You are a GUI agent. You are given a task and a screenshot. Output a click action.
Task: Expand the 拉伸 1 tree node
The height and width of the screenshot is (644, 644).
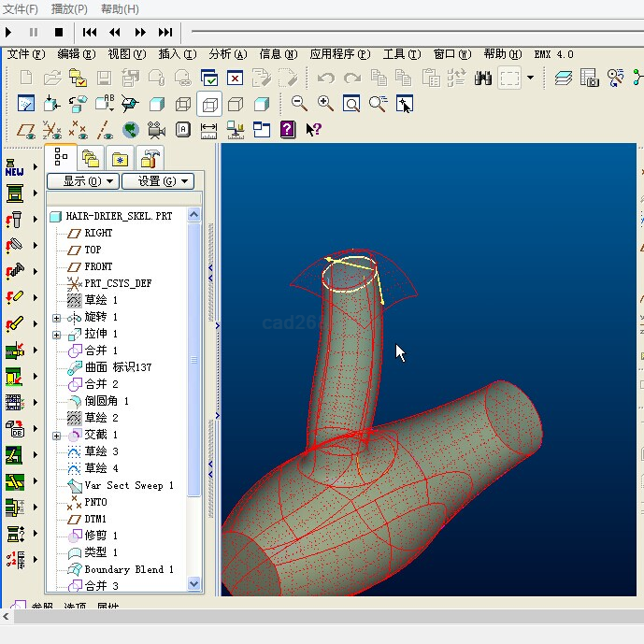56,334
